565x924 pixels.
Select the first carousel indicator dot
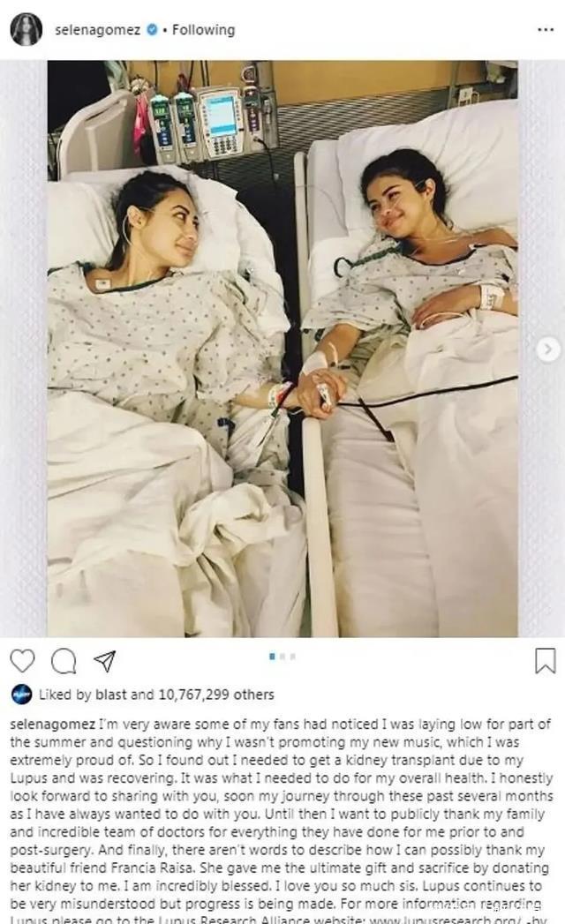(272, 656)
